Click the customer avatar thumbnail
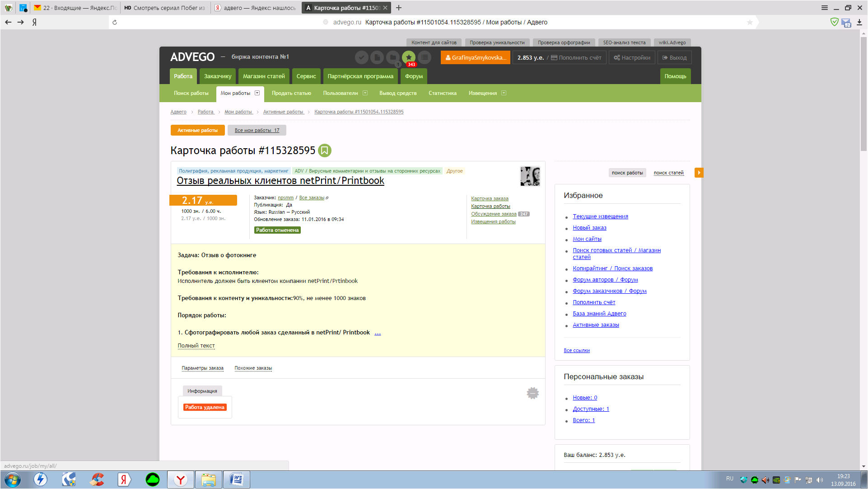The image size is (868, 489). [x=530, y=176]
